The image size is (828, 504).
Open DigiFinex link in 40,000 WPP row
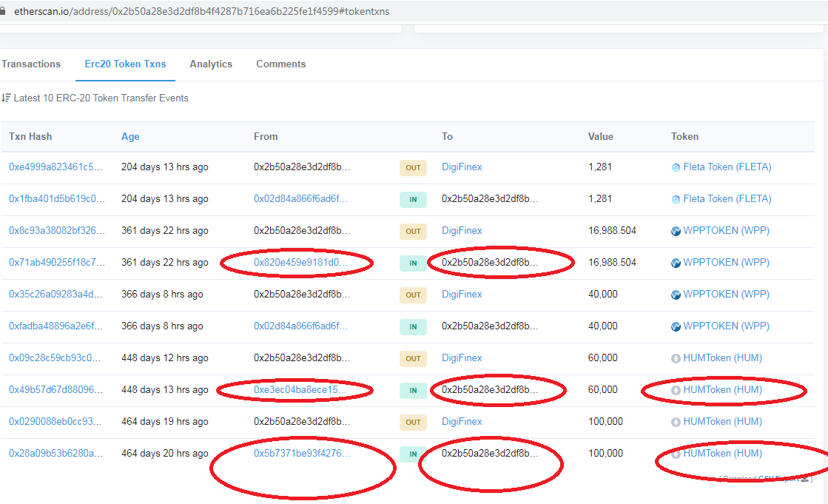(462, 295)
